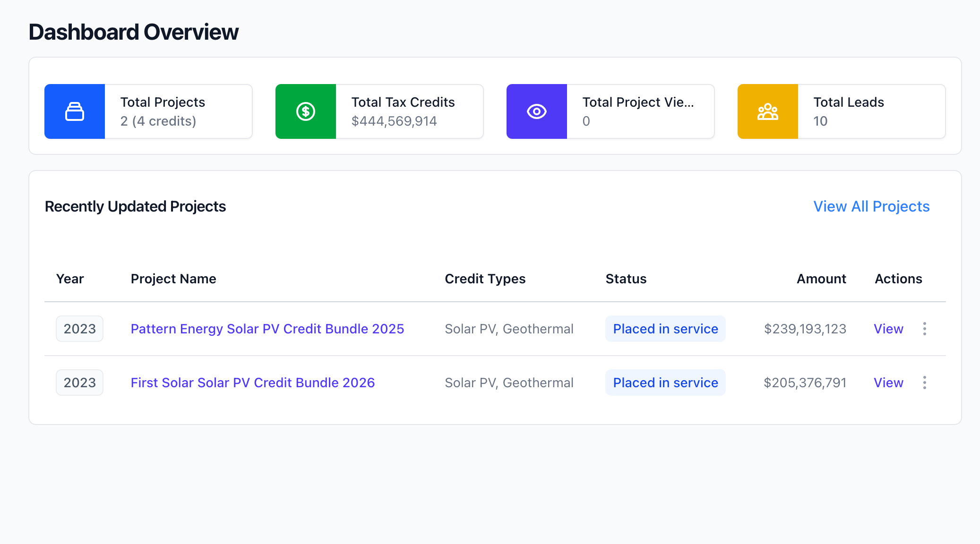The image size is (980, 544).
Task: Click the Status column header
Action: pos(626,279)
